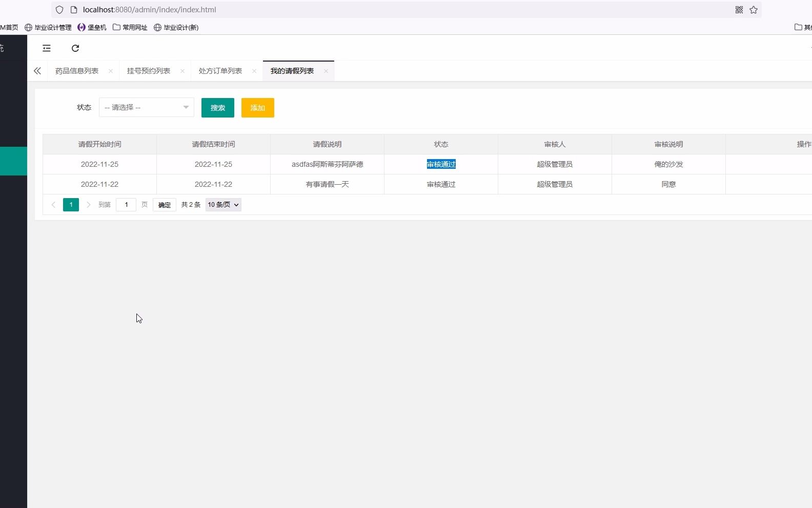Open the 毕业设计(新) bookmark
The height and width of the screenshot is (508, 812).
coord(176,27)
